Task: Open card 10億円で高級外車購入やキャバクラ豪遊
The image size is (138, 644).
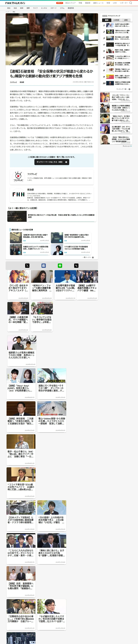Action: click(87, 285)
